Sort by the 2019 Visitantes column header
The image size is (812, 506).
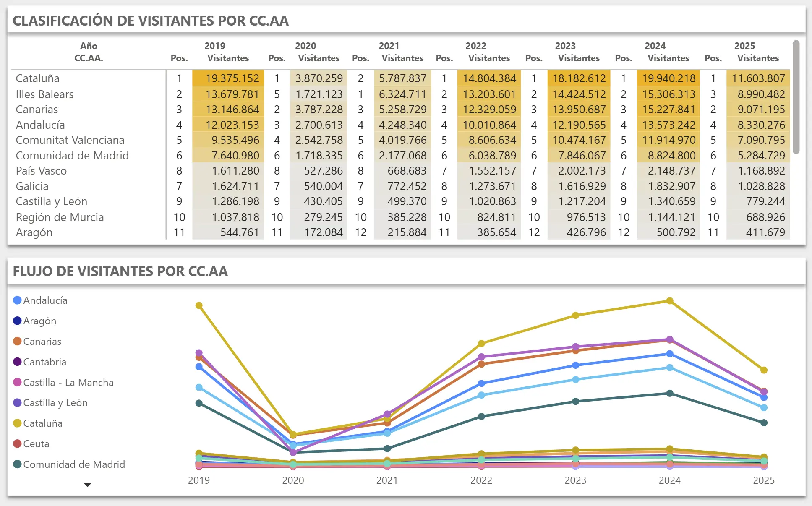pyautogui.click(x=228, y=58)
